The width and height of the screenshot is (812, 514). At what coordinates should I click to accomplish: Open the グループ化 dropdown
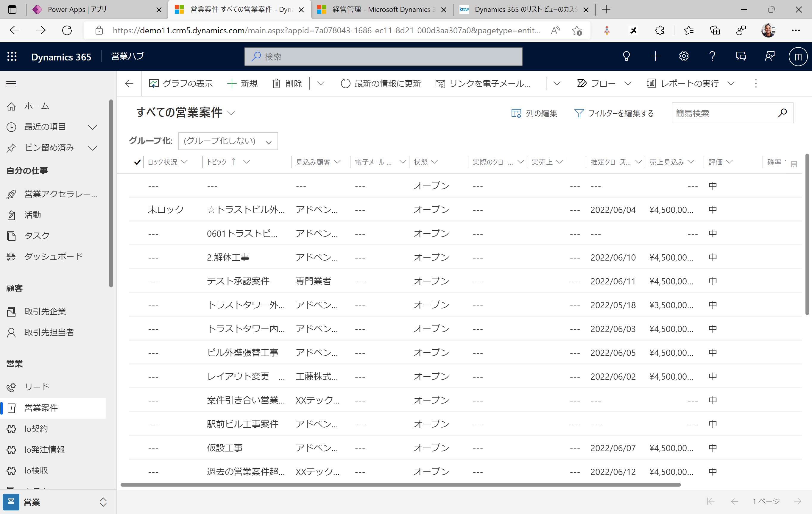pyautogui.click(x=228, y=141)
